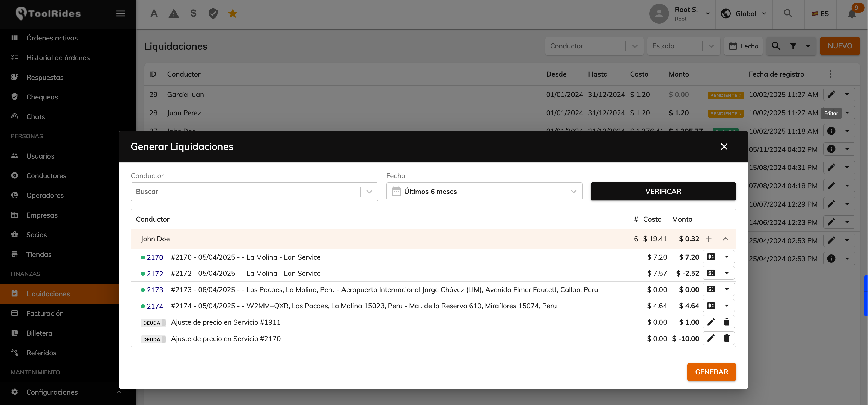Open the Últimos 6 meses date dropdown

484,192
